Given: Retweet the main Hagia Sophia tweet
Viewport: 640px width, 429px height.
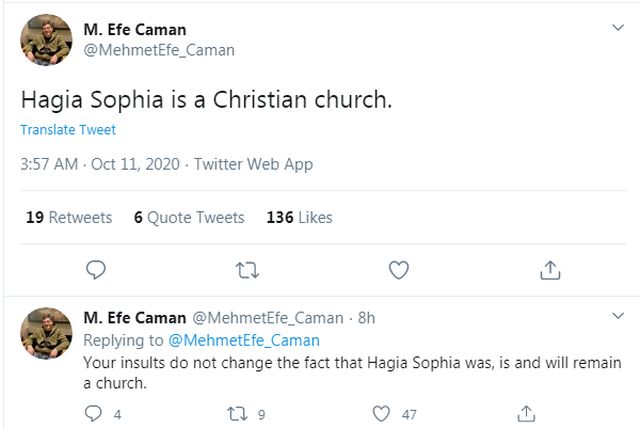Looking at the screenshot, I should click(x=246, y=269).
